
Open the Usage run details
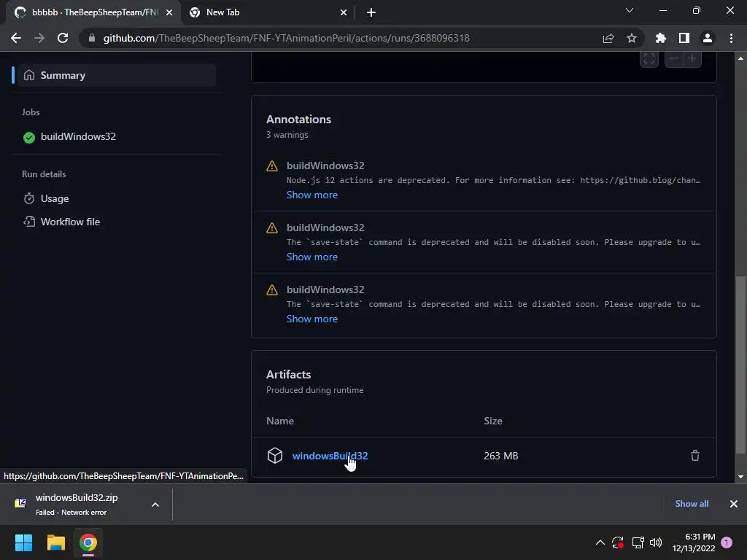point(54,198)
